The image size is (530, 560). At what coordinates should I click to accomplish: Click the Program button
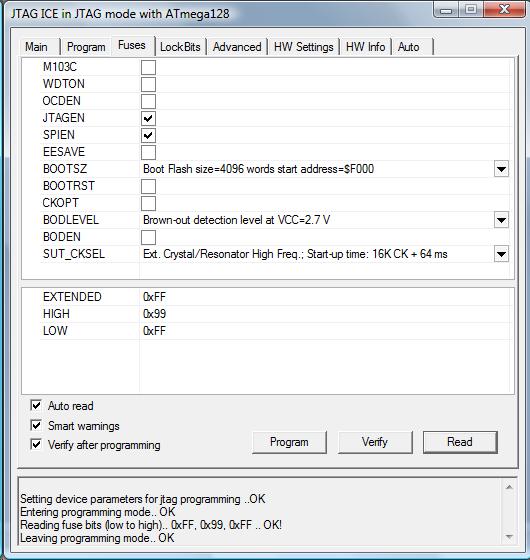click(x=289, y=442)
